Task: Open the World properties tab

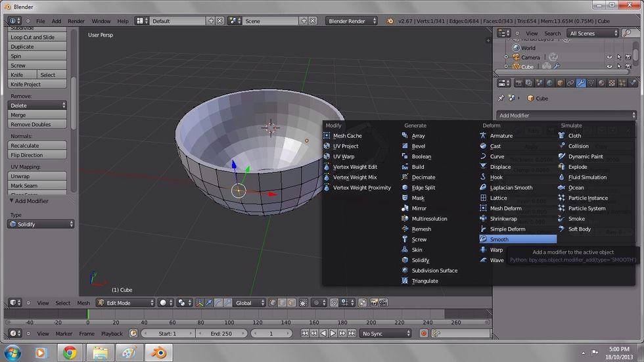Action: (549, 83)
